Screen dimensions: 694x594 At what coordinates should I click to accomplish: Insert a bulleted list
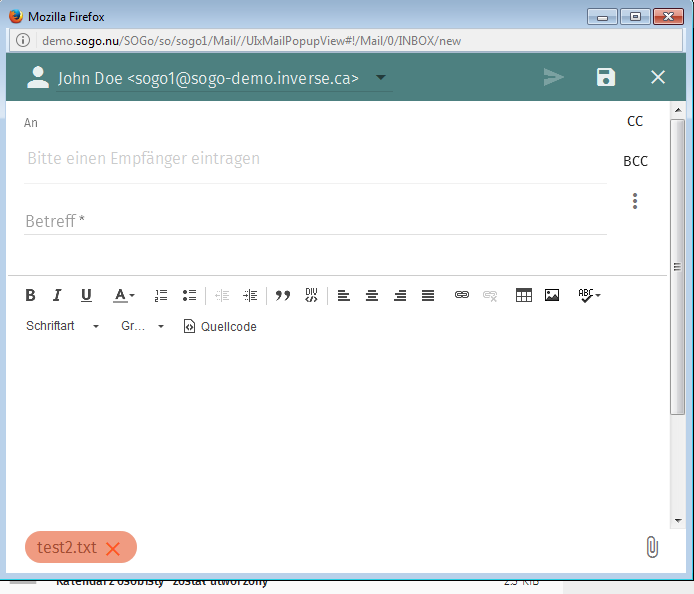tap(189, 295)
